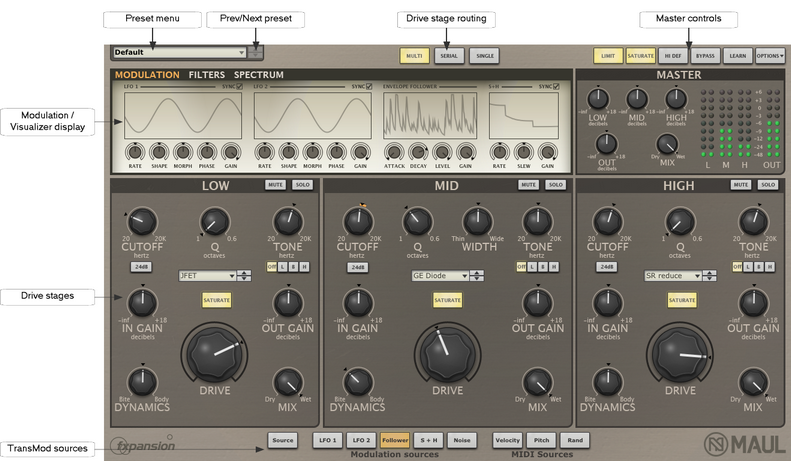Viewport: 791px width, 461px height.
Task: Solo the MID band
Action: pyautogui.click(x=555, y=185)
